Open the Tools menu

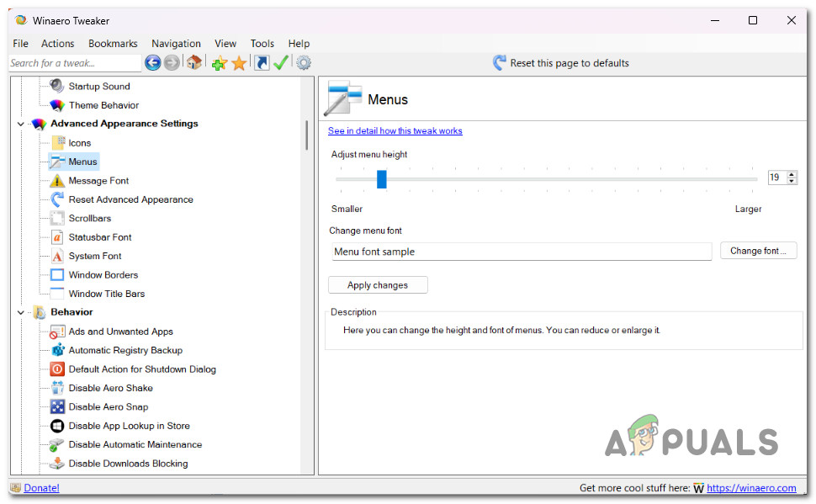(x=262, y=44)
